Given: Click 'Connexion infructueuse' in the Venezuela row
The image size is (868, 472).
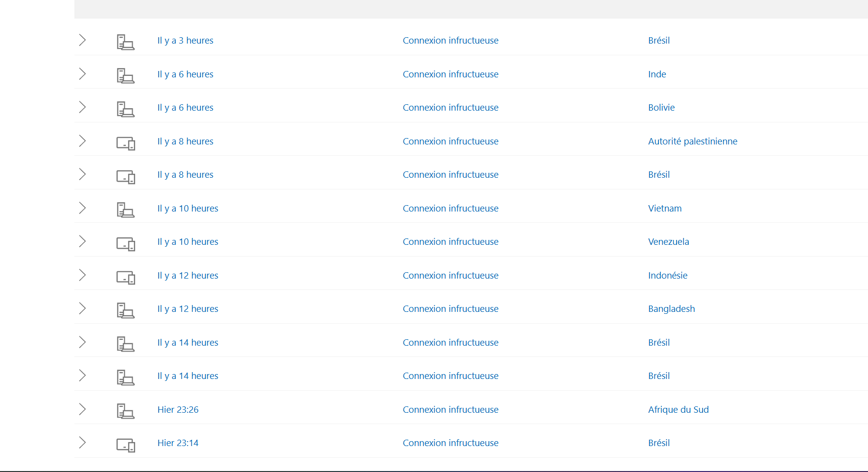Looking at the screenshot, I should point(450,242).
